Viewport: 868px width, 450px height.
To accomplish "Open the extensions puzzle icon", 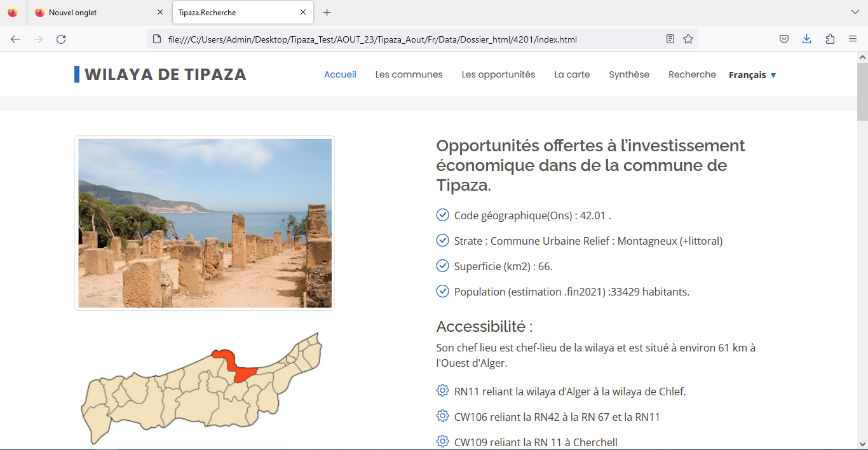I will 830,39.
